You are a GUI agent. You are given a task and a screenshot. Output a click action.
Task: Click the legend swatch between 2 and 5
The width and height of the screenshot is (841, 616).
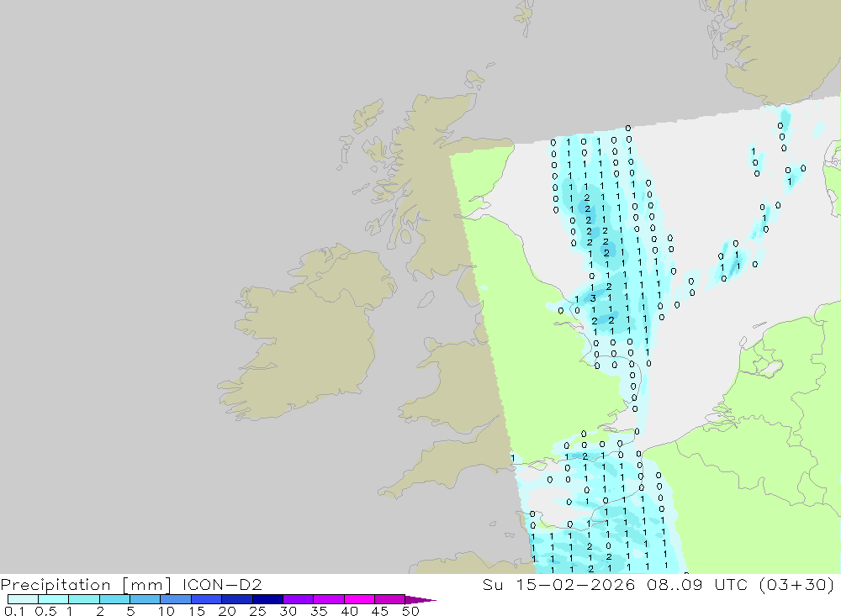114,599
